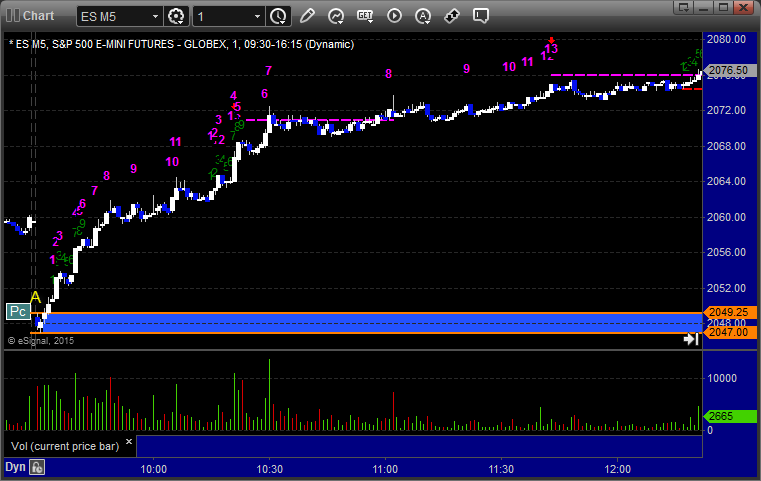Click the replay play-circle icon

pos(394,16)
